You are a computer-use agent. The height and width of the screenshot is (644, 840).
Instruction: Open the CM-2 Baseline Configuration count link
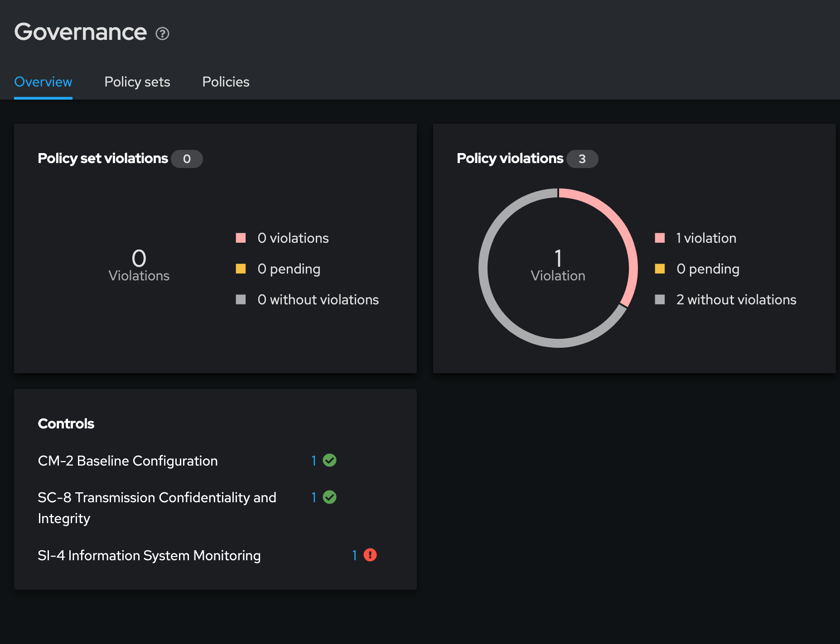314,461
